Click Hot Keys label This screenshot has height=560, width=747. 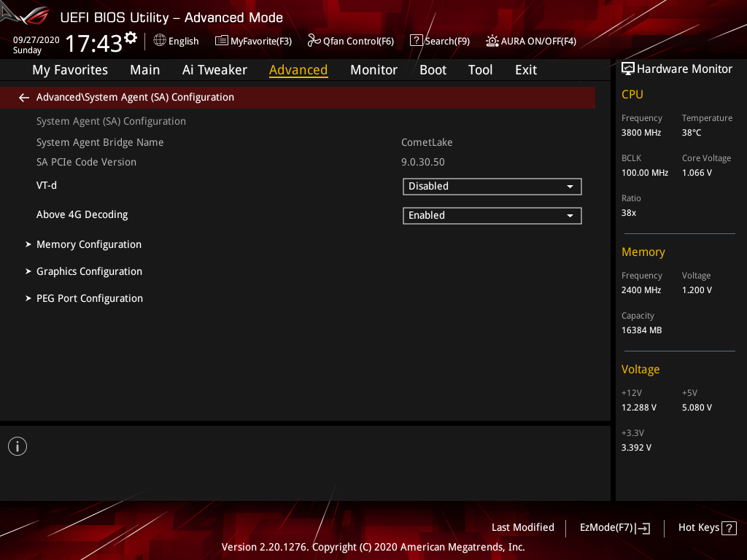pyautogui.click(x=698, y=528)
